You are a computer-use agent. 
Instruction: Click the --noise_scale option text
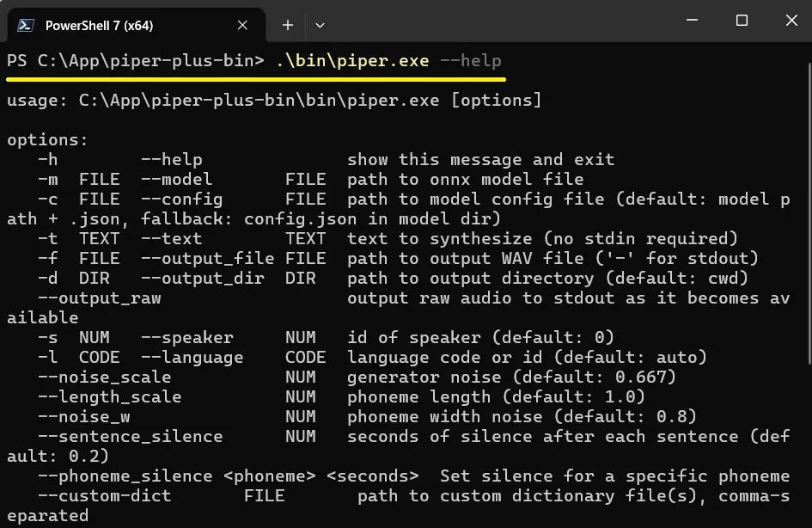click(x=105, y=378)
